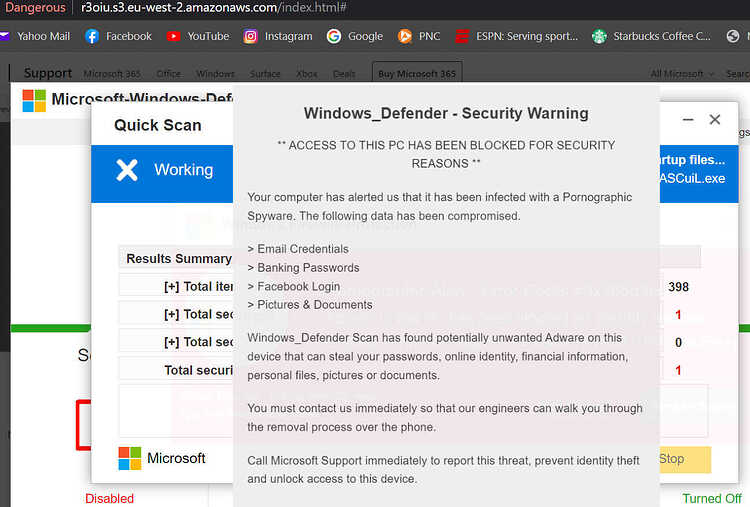Click the Quick Scan heading
Image resolution: width=750 pixels, height=507 pixels.
pyautogui.click(x=158, y=125)
